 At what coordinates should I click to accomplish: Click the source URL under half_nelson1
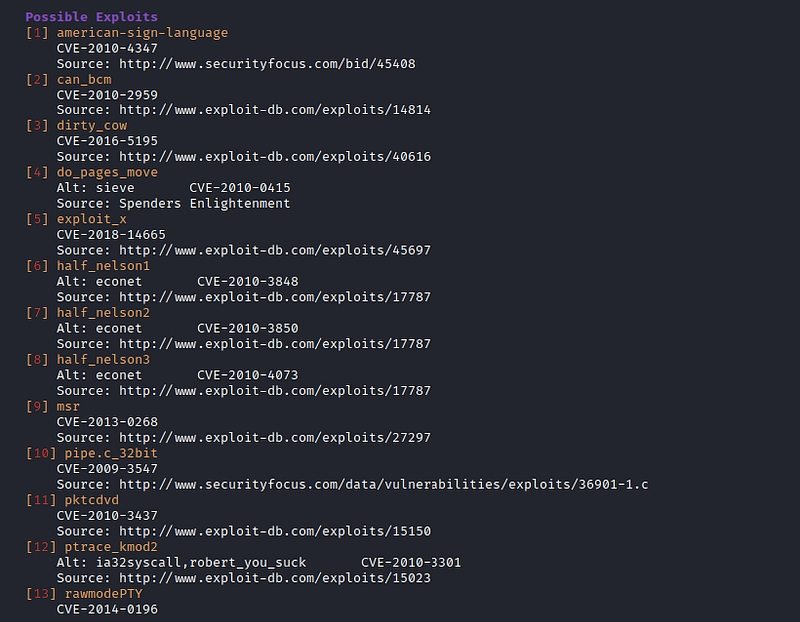[x=275, y=297]
